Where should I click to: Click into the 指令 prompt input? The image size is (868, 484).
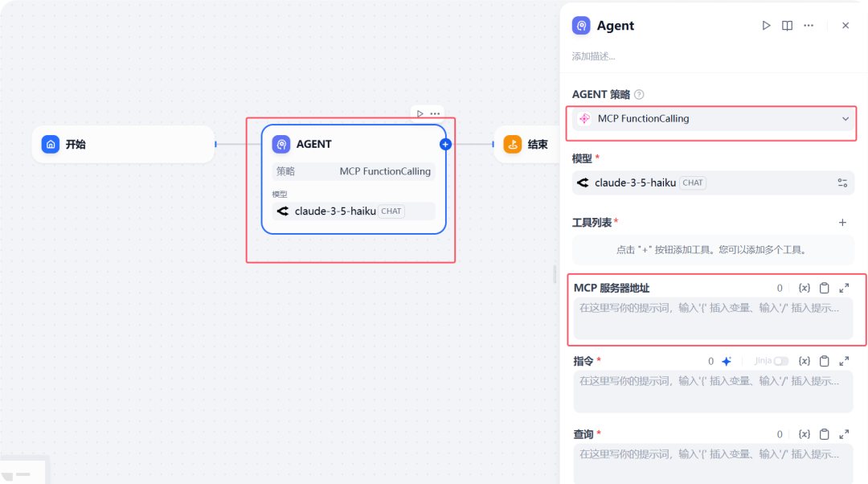pyautogui.click(x=712, y=391)
